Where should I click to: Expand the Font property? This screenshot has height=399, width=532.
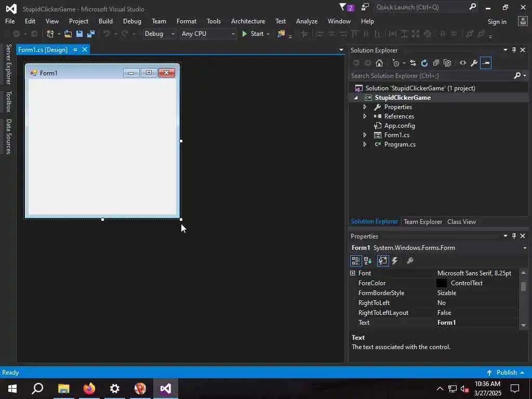(x=353, y=273)
